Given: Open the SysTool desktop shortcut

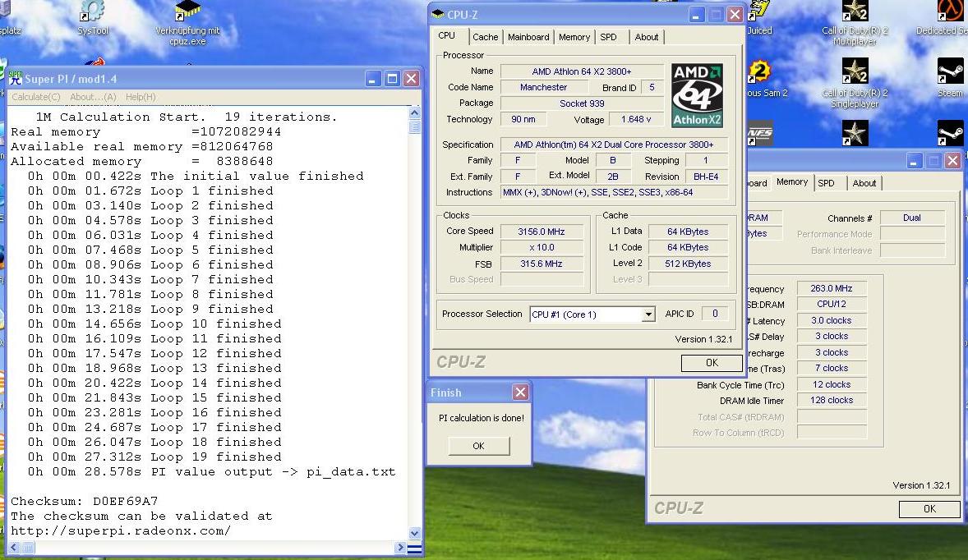Looking at the screenshot, I should pos(93,17).
